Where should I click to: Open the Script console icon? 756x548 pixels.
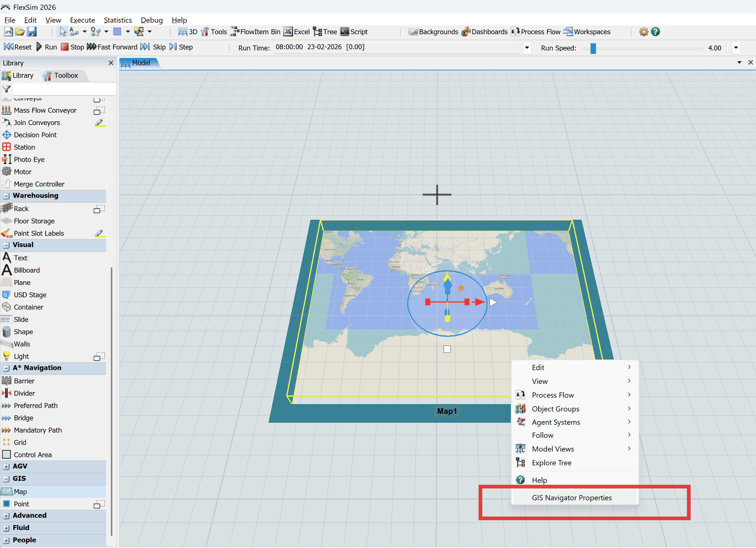[345, 32]
